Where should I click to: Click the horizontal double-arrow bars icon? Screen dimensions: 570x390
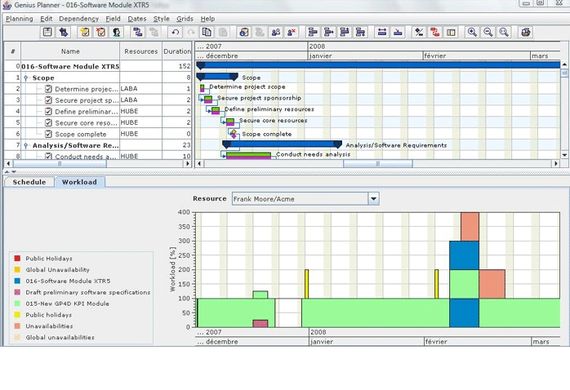(x=382, y=32)
